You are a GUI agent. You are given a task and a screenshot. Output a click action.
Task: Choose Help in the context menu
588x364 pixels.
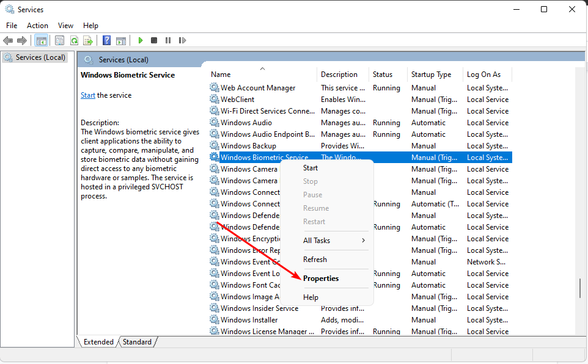326,297
